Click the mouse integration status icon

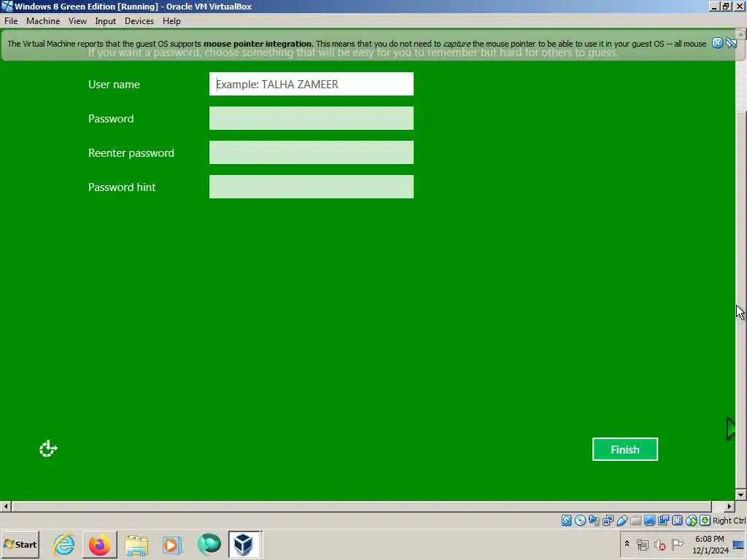692,521
